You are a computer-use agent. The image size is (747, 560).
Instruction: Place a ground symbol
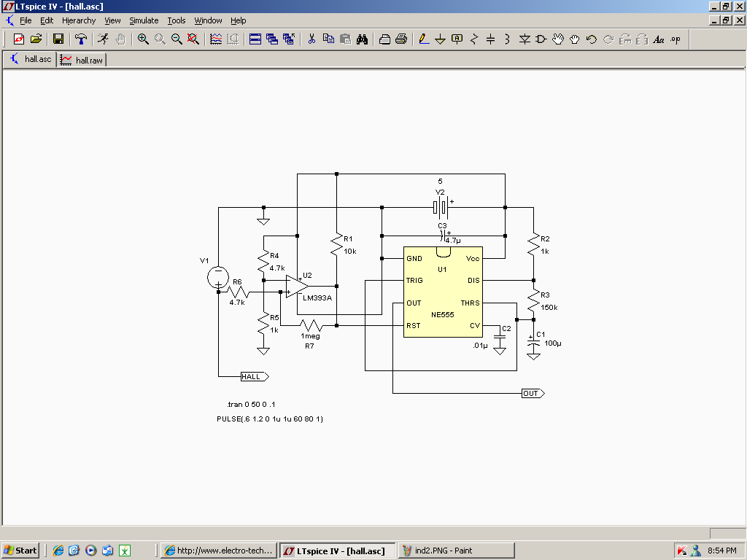coord(440,39)
